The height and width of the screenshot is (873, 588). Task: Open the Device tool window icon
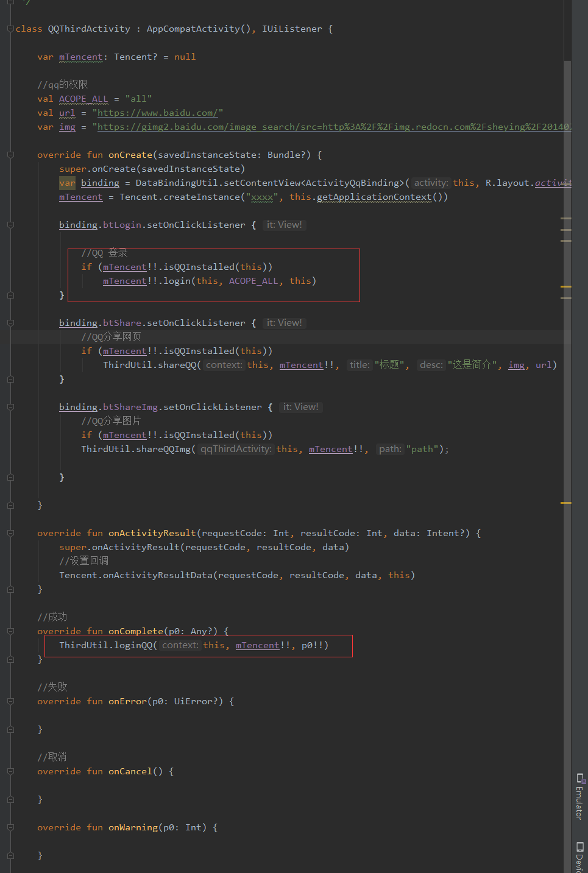[x=580, y=846]
